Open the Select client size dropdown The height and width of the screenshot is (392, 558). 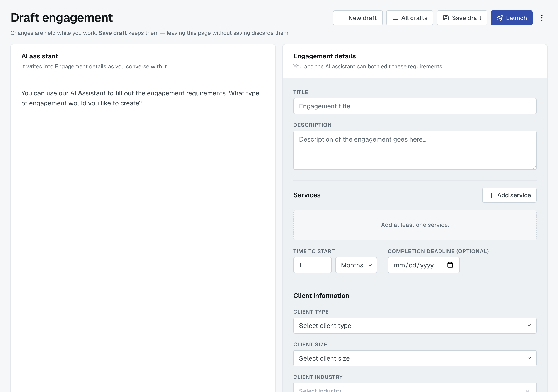[415, 358]
